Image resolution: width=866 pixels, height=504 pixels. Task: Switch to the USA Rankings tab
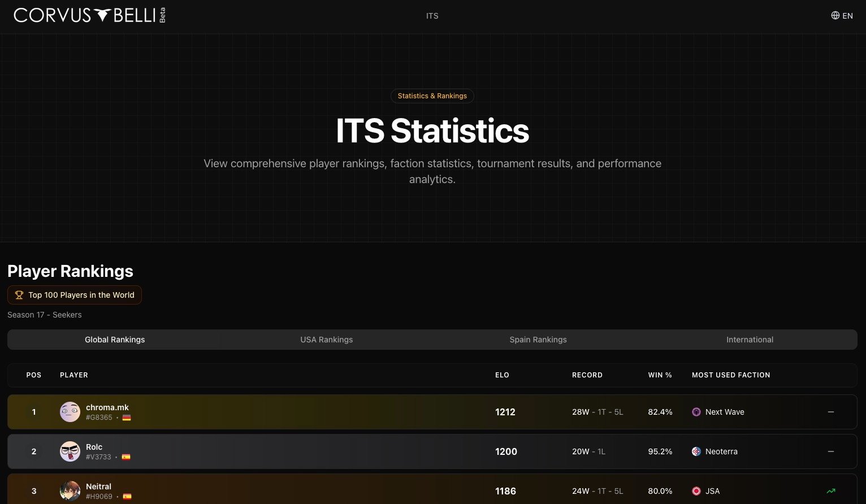[326, 340]
